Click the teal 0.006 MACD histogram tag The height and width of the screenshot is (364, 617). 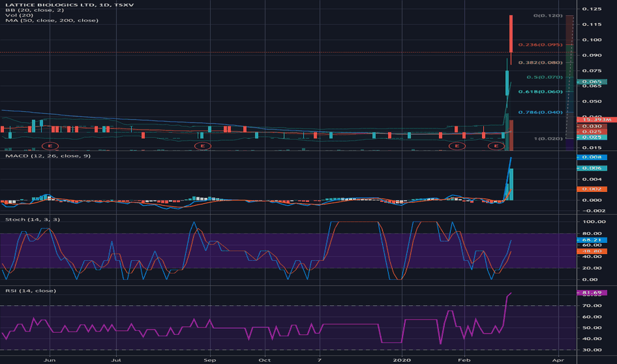tap(592, 168)
